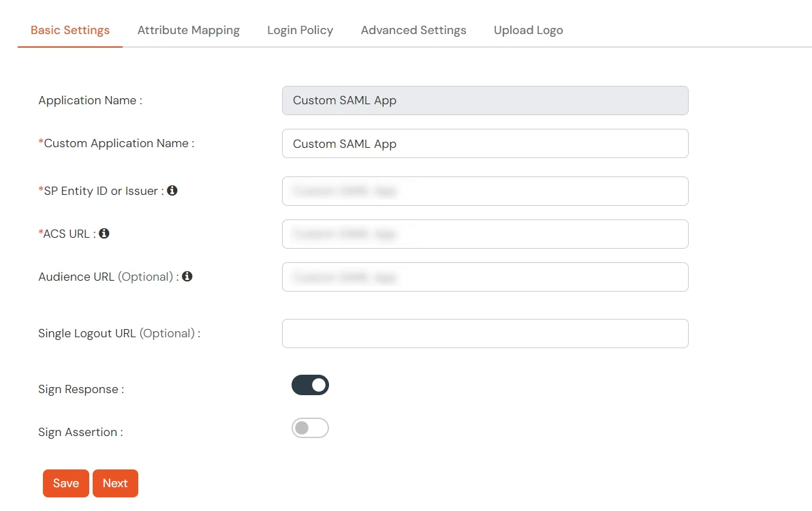Image resolution: width=812 pixels, height=511 pixels.
Task: Click the Sign Response label text
Action: [80, 389]
